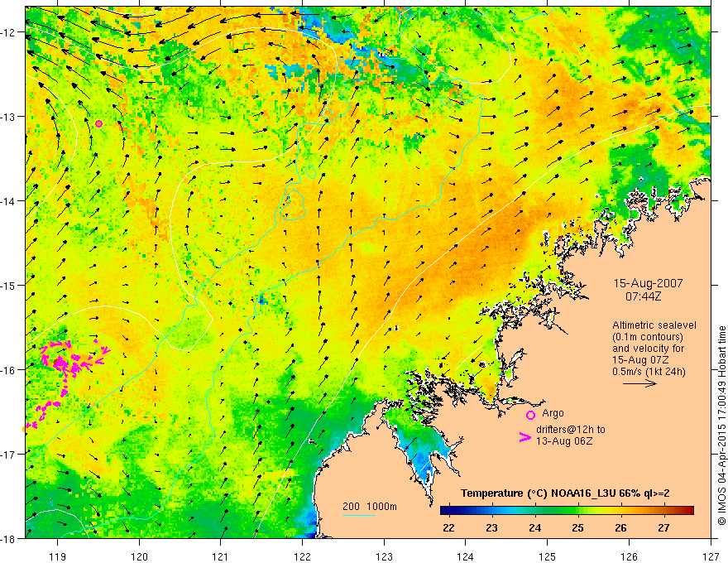Image resolution: width=728 pixels, height=563 pixels.
Task: Click the 119 longitude axis label
Action: (58, 557)
